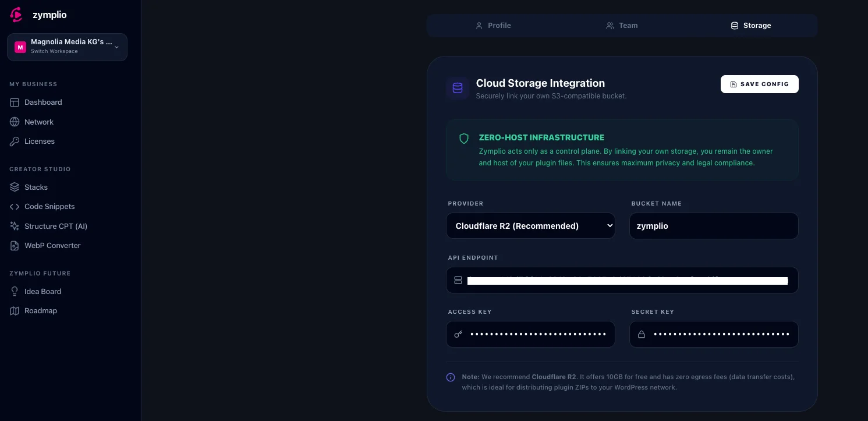
Task: Open the Provider dropdown showing Cloudflare R2
Action: [x=530, y=225]
